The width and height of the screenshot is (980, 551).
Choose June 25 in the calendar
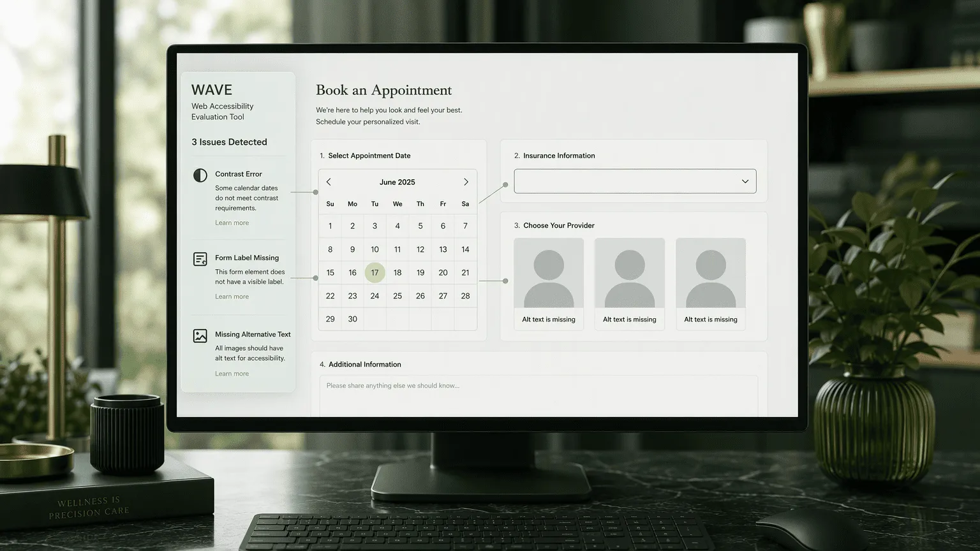coord(397,296)
